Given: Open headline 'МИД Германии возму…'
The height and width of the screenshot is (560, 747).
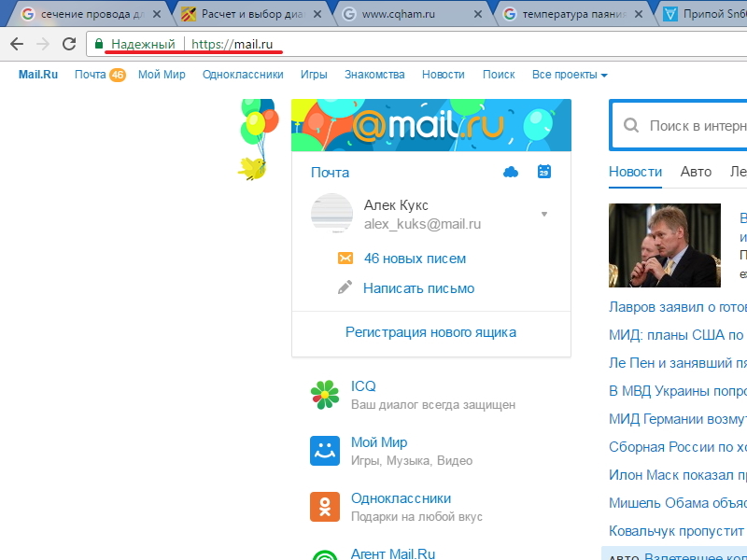Looking at the screenshot, I should pos(678,419).
